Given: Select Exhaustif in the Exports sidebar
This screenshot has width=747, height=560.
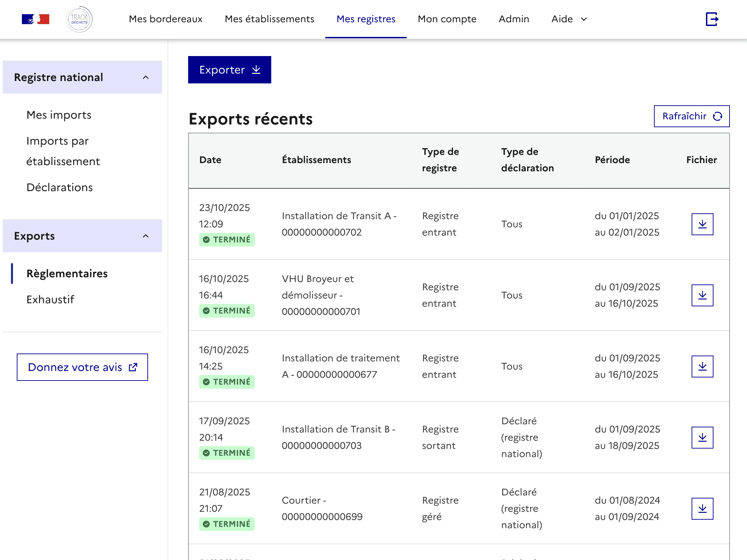Looking at the screenshot, I should click(x=51, y=299).
